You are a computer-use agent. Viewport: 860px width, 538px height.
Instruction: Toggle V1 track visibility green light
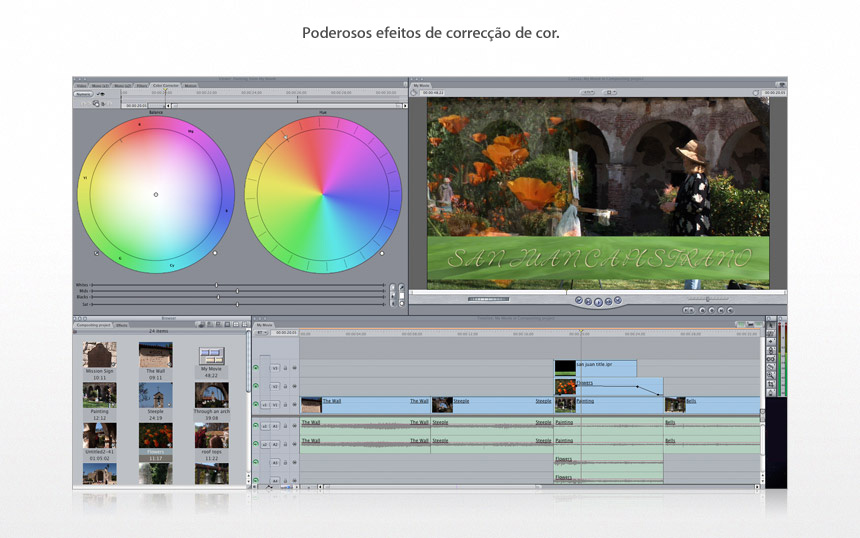[x=256, y=405]
